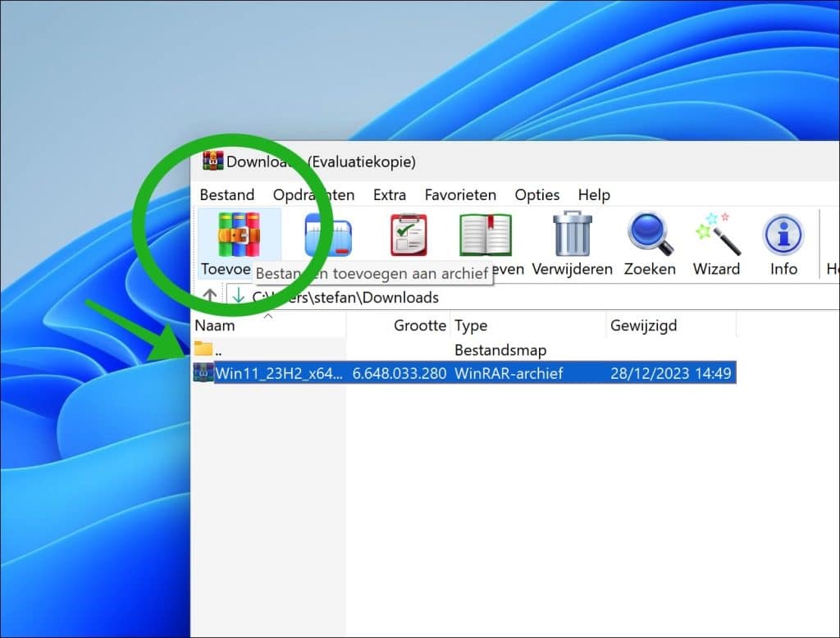
Task: Click the file size 6.648.033.280
Action: (399, 373)
